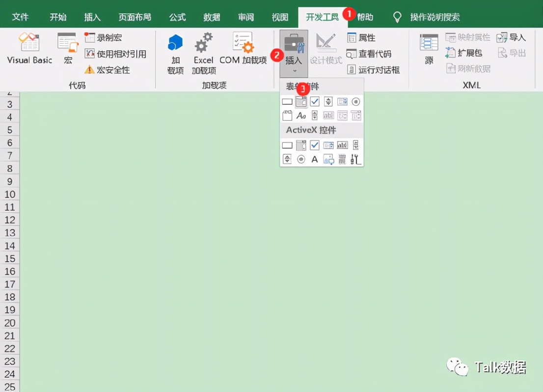This screenshot has width=543, height=392.
Task: Select the form control List Box
Action: (342, 102)
